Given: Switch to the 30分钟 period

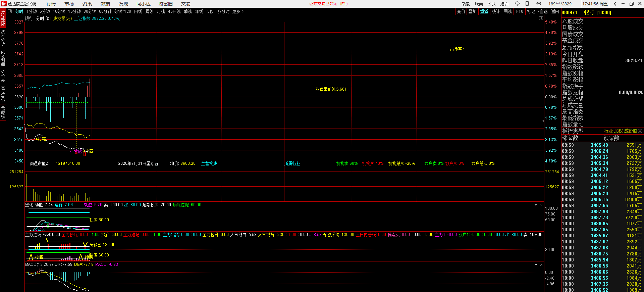Looking at the screenshot, I should click(x=90, y=11).
